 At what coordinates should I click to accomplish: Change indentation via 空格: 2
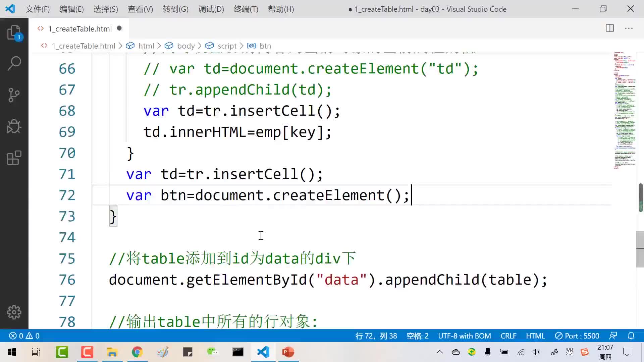(417, 336)
